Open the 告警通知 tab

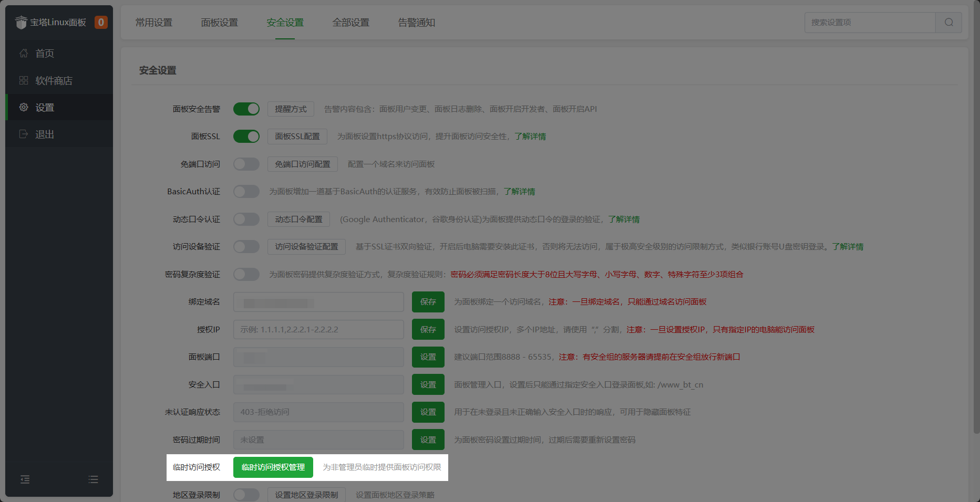point(416,23)
